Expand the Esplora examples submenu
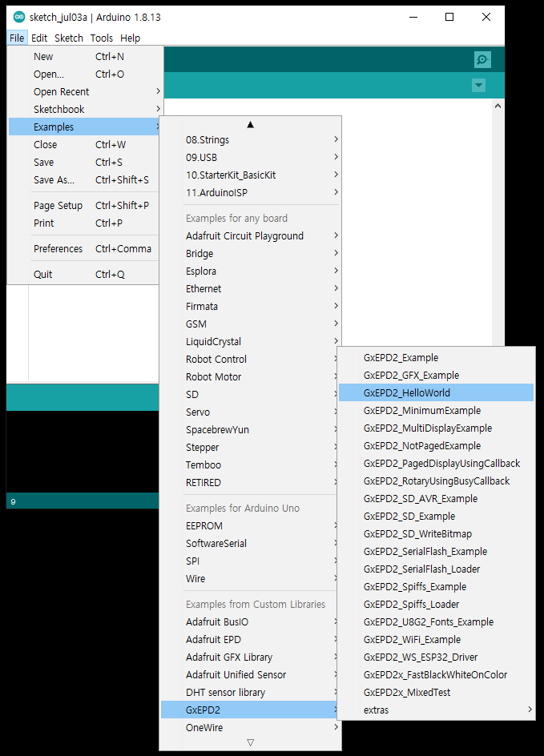 point(250,271)
